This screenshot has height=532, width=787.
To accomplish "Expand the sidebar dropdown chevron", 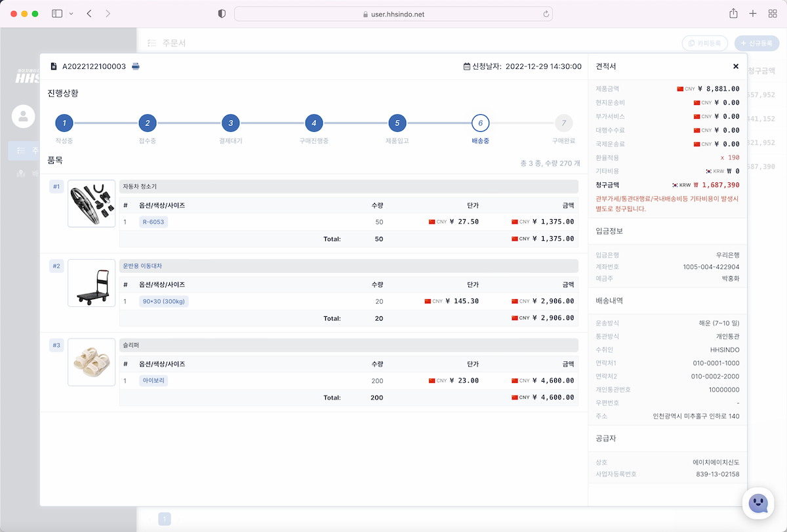I will pos(71,14).
